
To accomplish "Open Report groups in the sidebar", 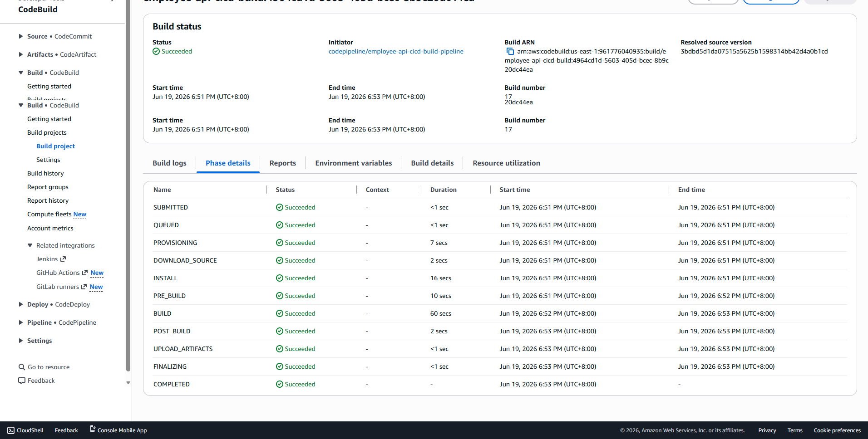I will pyautogui.click(x=48, y=187).
